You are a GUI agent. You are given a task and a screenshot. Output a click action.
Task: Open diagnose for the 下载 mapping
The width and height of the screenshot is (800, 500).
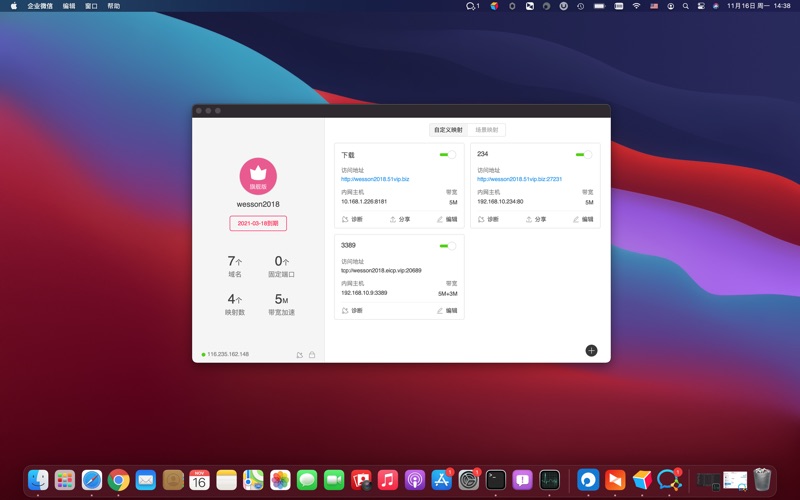(x=352, y=219)
